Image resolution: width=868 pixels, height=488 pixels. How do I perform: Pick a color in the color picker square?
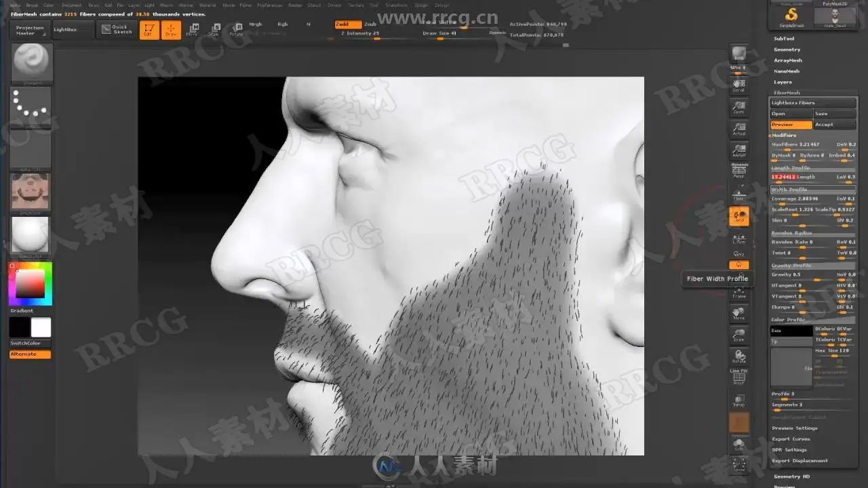point(31,283)
